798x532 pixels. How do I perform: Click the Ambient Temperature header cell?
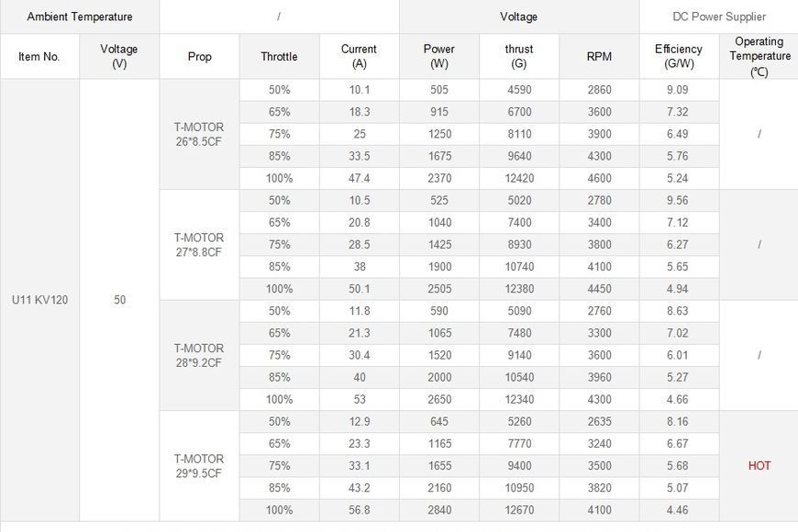coord(80,17)
